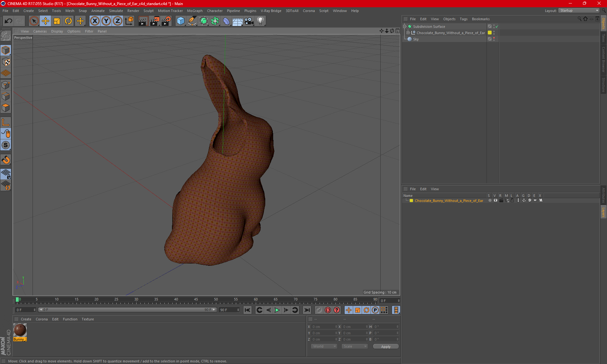Viewport: 607px width, 364px height.
Task: Open material Texture menu
Action: [88, 319]
